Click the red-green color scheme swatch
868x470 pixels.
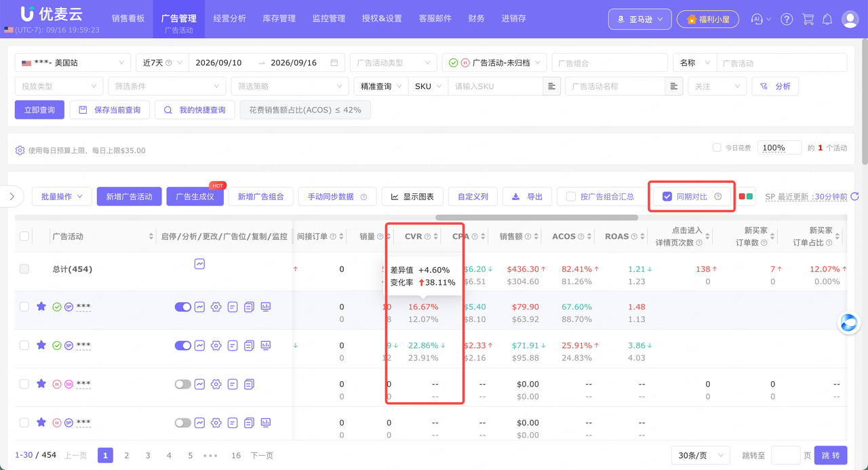[746, 197]
